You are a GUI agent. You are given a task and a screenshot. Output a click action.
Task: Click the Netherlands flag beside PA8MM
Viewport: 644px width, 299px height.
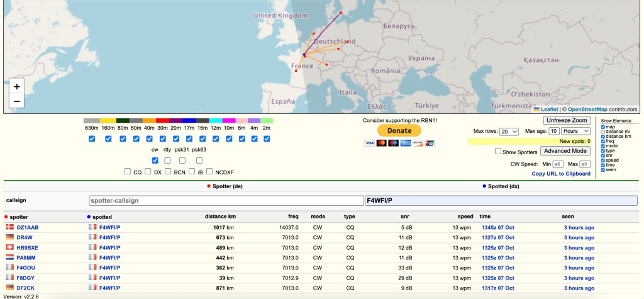click(x=9, y=257)
